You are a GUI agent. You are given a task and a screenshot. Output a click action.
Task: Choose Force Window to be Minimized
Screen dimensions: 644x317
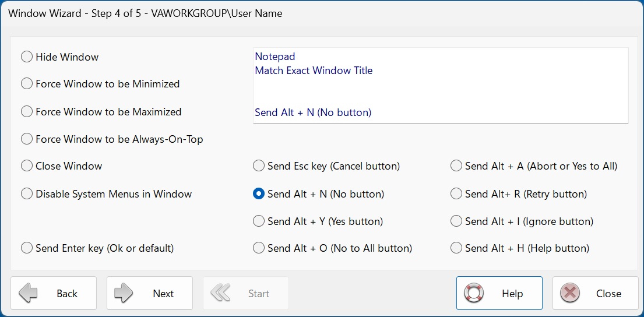click(101, 84)
